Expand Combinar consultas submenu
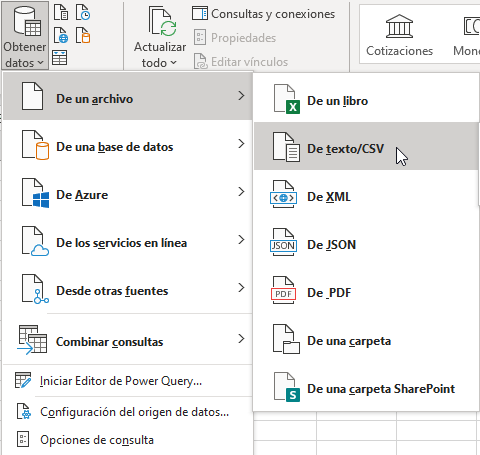Viewport: 480px width, 455px height. [x=128, y=341]
